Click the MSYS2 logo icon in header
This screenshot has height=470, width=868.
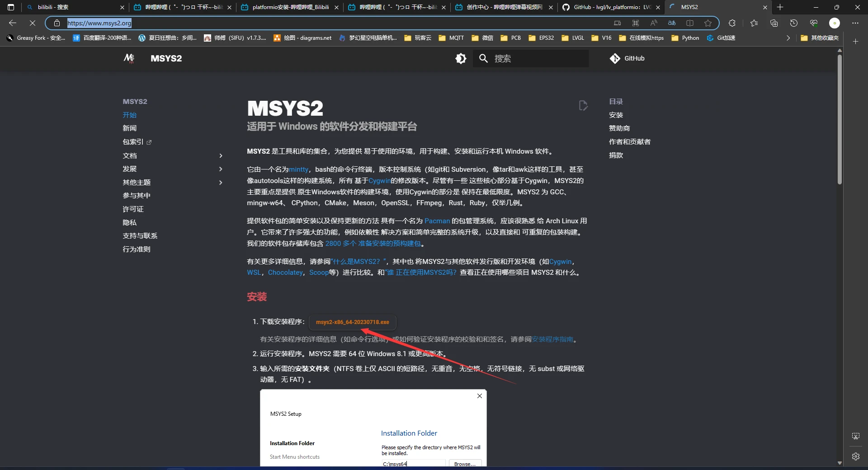pyautogui.click(x=129, y=58)
